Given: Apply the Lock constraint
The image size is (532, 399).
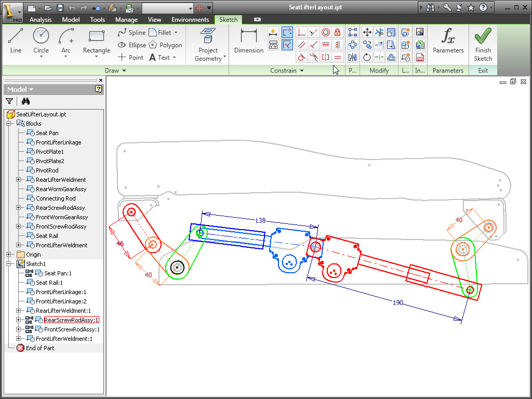Looking at the screenshot, I should coord(337,32).
